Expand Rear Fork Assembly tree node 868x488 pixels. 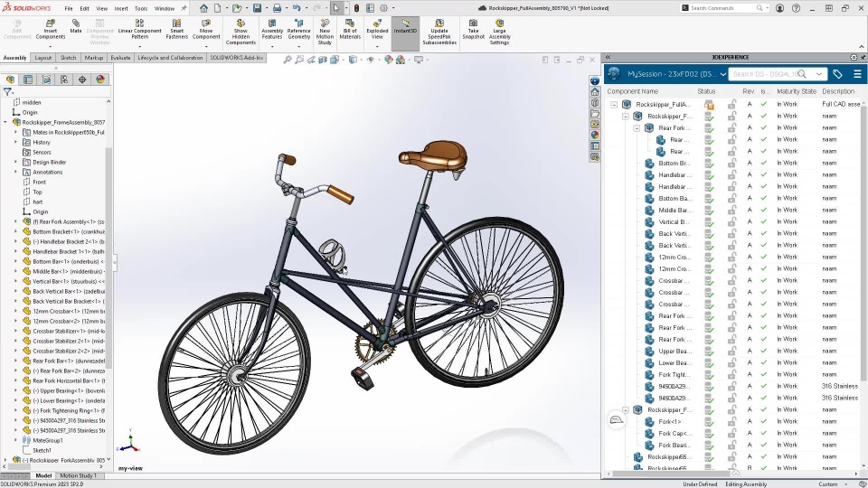(x=15, y=222)
